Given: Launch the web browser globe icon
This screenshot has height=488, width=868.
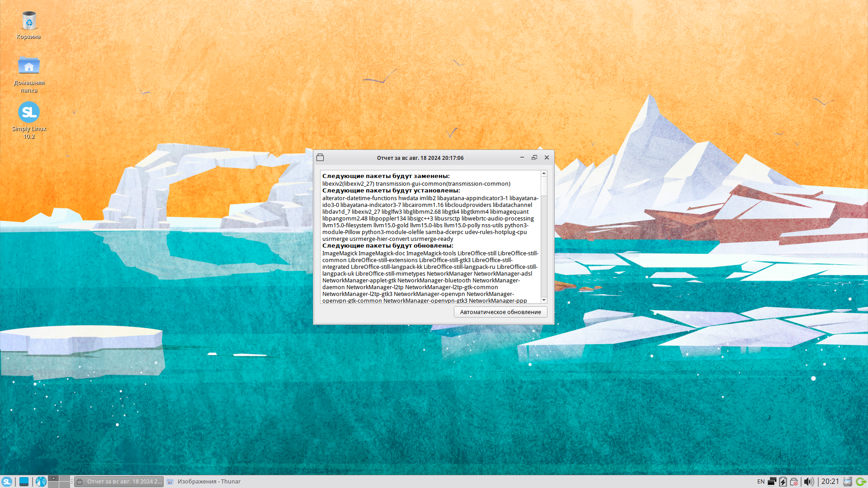Looking at the screenshot, I should tap(41, 482).
